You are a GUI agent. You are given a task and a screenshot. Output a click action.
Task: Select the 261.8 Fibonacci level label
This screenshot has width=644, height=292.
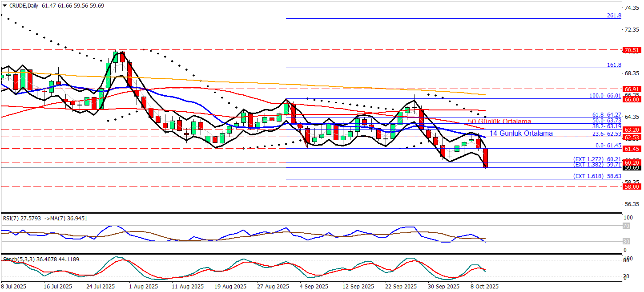pos(614,16)
